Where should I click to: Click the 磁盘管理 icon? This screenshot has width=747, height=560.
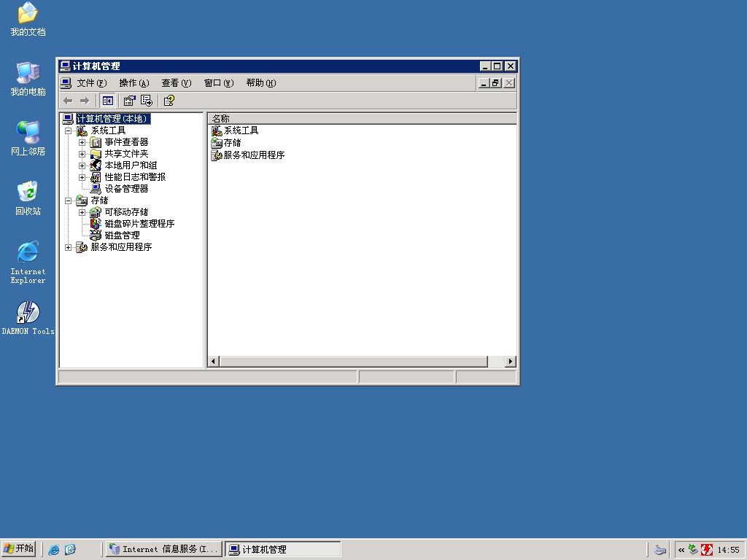(x=96, y=236)
